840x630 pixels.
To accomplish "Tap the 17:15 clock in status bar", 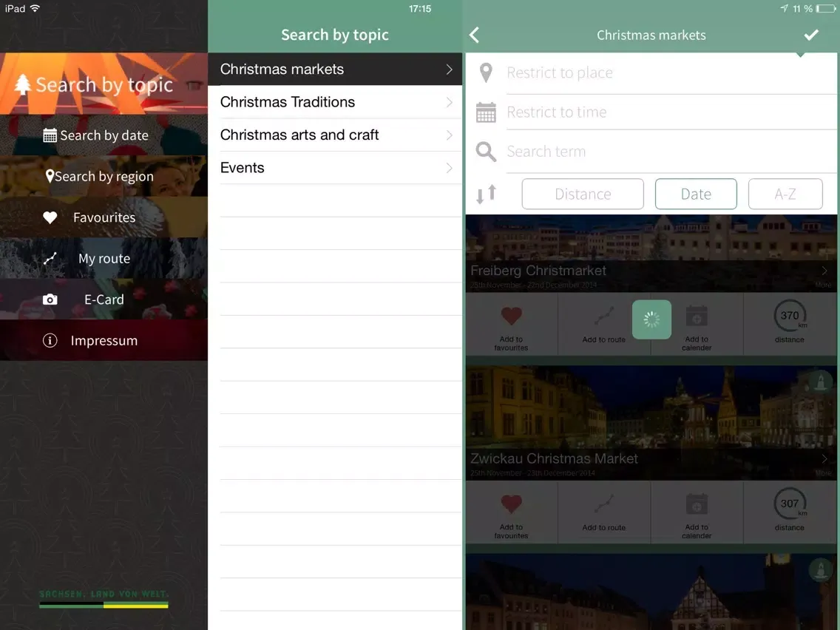I will (x=419, y=9).
